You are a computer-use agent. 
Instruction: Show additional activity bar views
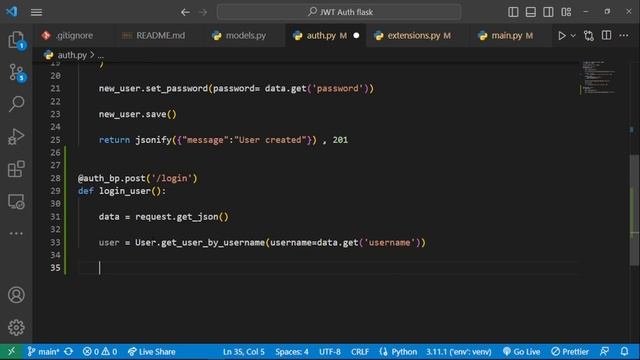click(16, 233)
